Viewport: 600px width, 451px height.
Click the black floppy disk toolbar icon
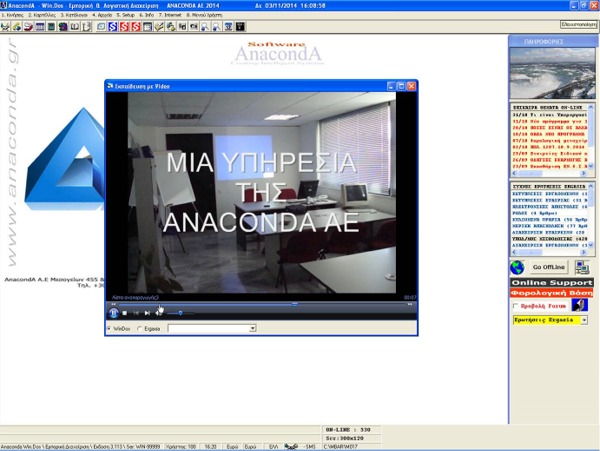pyautogui.click(x=240, y=26)
